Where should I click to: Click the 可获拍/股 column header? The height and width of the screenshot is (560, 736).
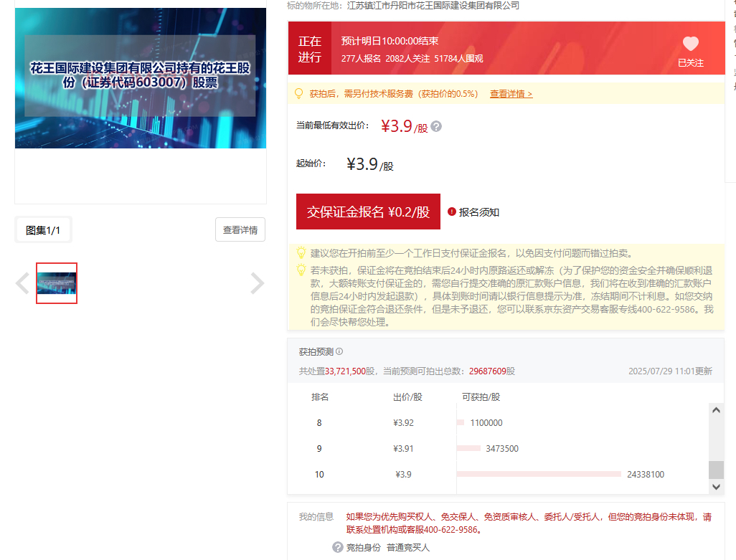coord(481,397)
